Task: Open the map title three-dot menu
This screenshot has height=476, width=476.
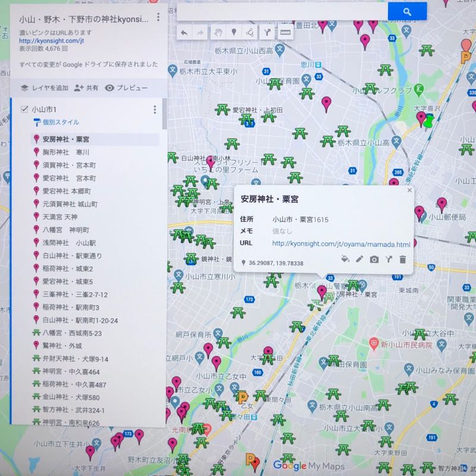Action: [158, 18]
